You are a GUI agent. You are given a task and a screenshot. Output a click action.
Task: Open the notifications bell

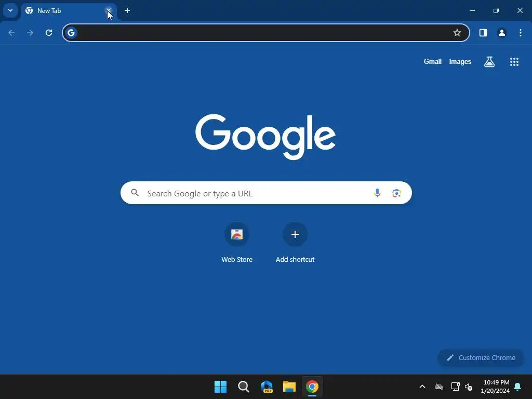(518, 387)
